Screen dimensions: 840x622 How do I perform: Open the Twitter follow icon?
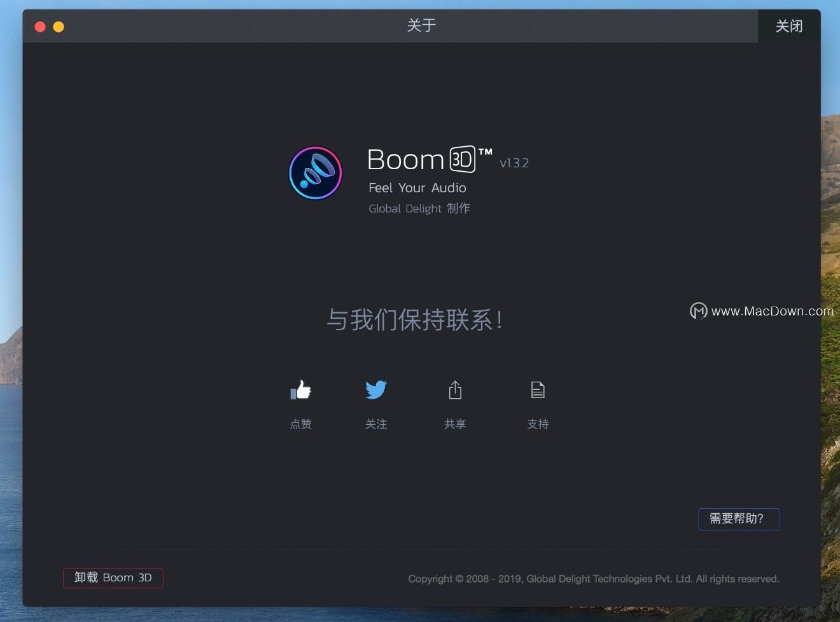pyautogui.click(x=376, y=390)
